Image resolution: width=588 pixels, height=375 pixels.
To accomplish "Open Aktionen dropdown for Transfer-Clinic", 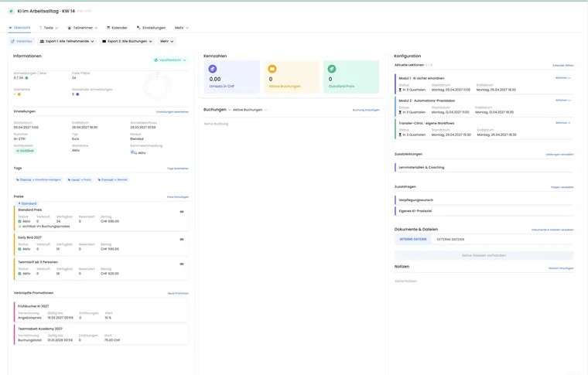I will (563, 123).
